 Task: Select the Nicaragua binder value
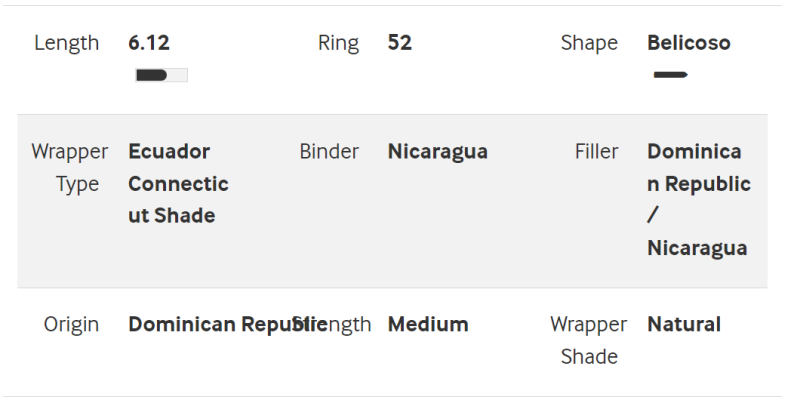point(438,151)
